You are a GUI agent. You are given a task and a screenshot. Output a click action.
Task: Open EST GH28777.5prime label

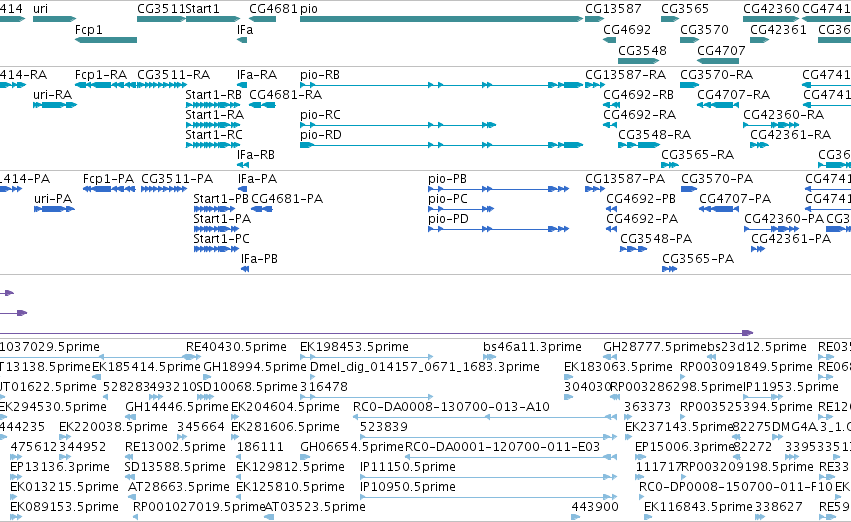pyautogui.click(x=655, y=347)
